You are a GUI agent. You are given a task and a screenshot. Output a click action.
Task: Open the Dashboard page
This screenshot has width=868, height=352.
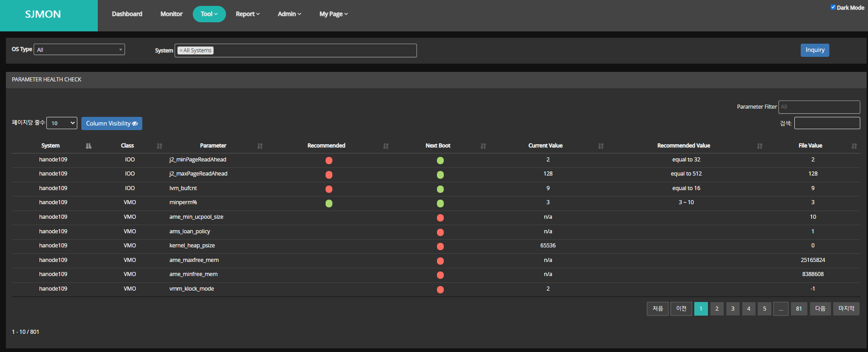127,14
